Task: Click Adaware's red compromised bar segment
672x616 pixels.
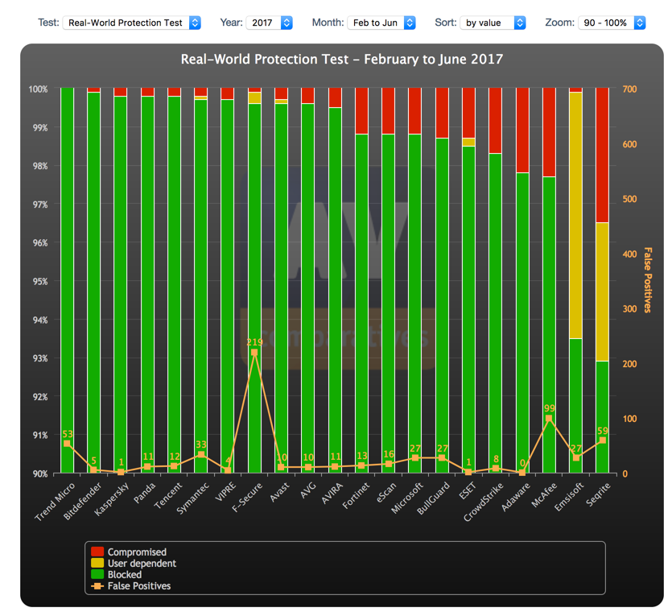Action: tap(522, 130)
